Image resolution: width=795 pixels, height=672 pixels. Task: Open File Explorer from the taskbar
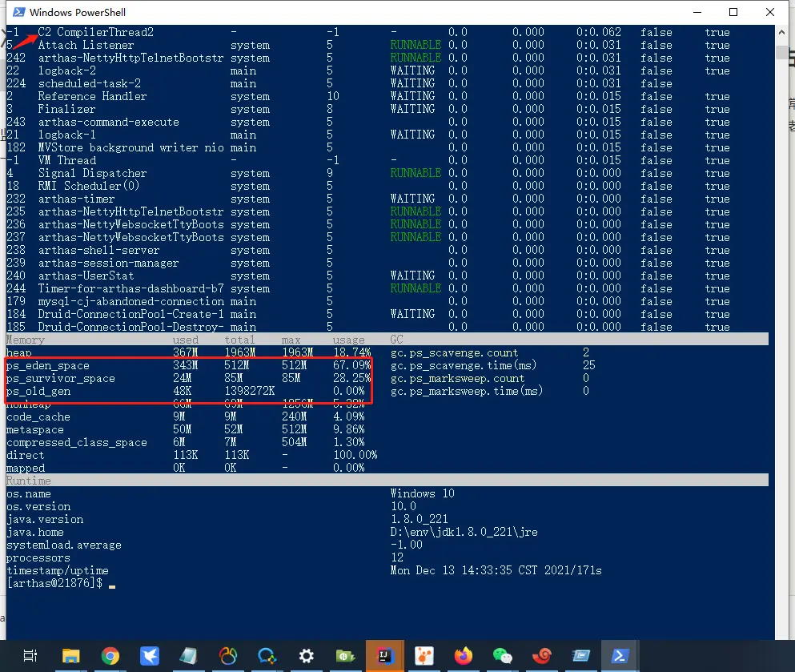tap(70, 656)
